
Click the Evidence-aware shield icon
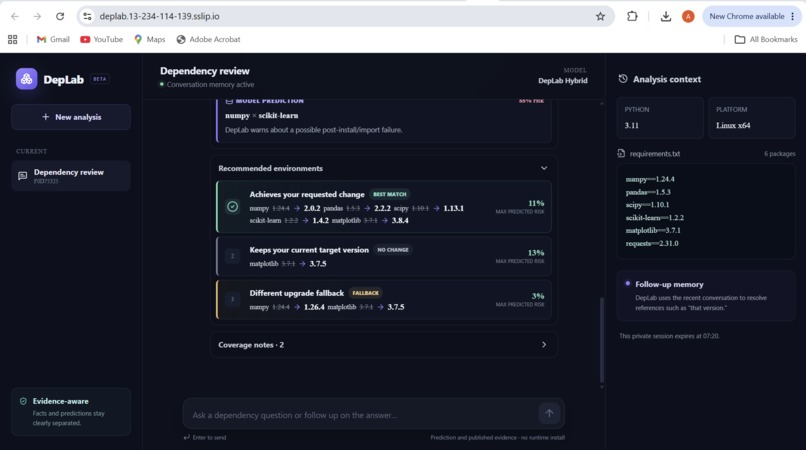[x=23, y=401]
